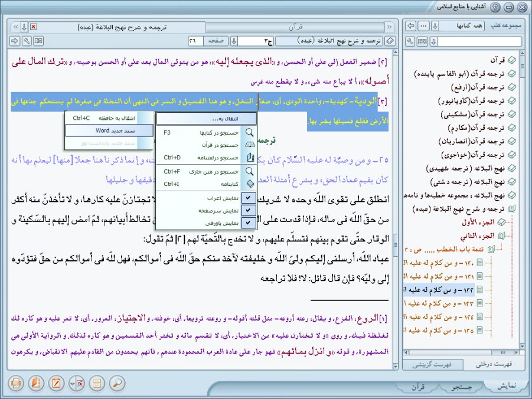Open the انتقال به... context menu entry
Screen dimensions: 532x399
pos(206,119)
